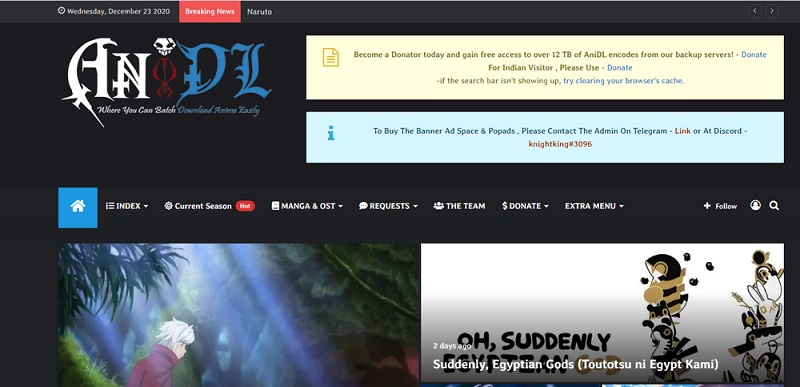Click the AniDL site logo
This screenshot has height=387, width=800.
pos(167,82)
